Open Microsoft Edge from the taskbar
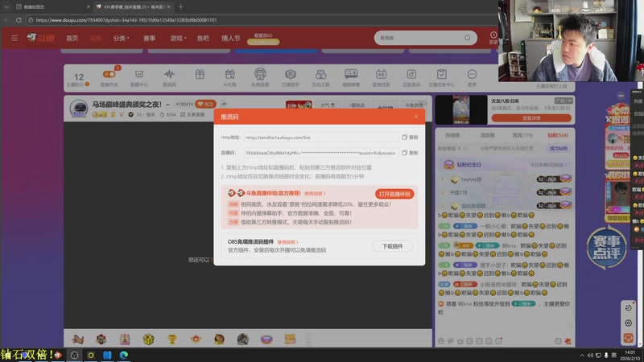Viewport: 644px width, 362px height. coord(124,355)
